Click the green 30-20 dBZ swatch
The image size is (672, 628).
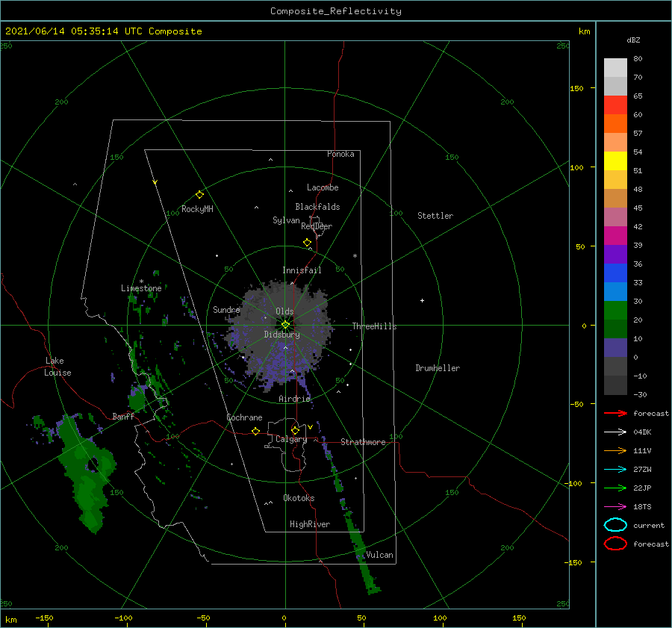click(615, 311)
